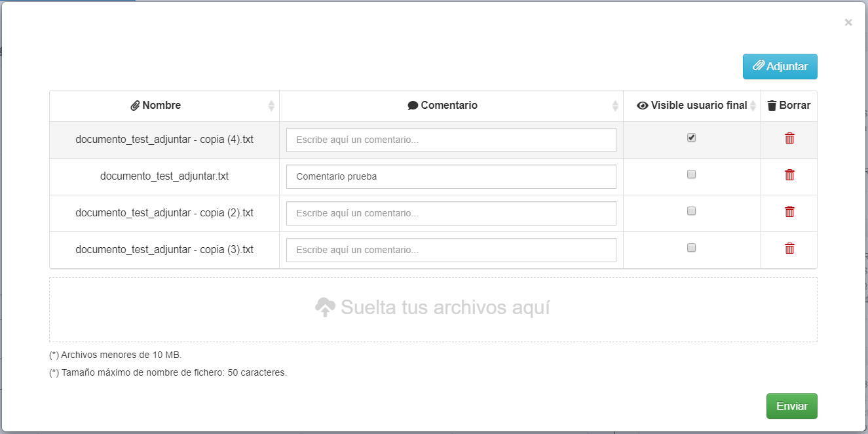The height and width of the screenshot is (434, 868).
Task: Click file name documento_test_adjuntar.txt
Action: tap(164, 176)
